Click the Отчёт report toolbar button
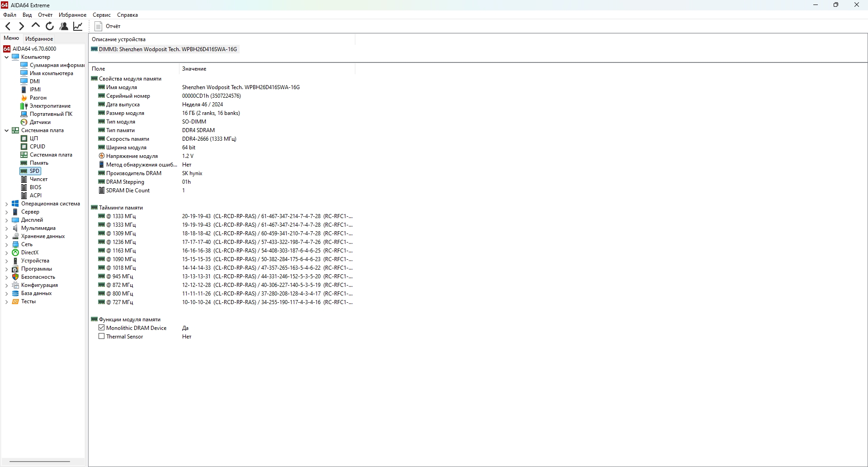 (x=108, y=26)
